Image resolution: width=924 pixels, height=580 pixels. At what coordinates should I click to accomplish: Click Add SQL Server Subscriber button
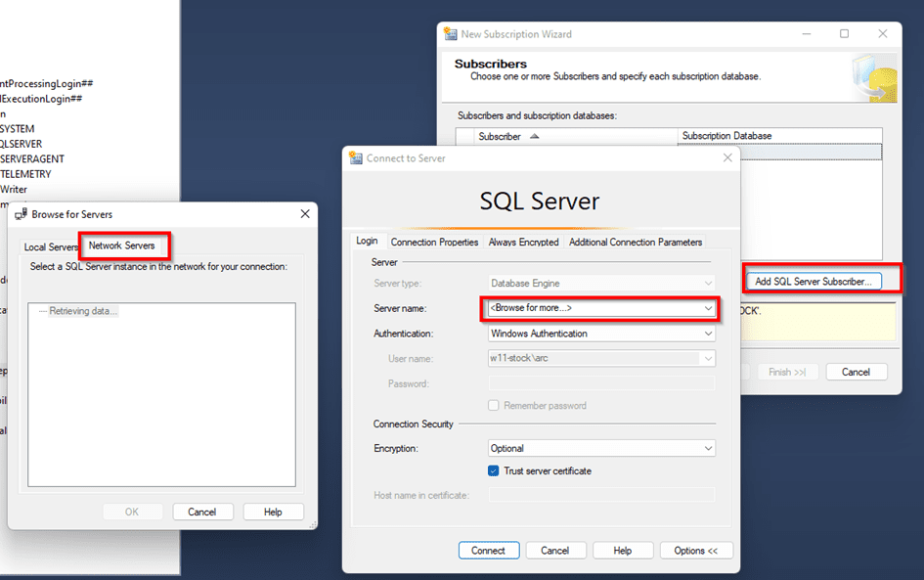tap(814, 281)
